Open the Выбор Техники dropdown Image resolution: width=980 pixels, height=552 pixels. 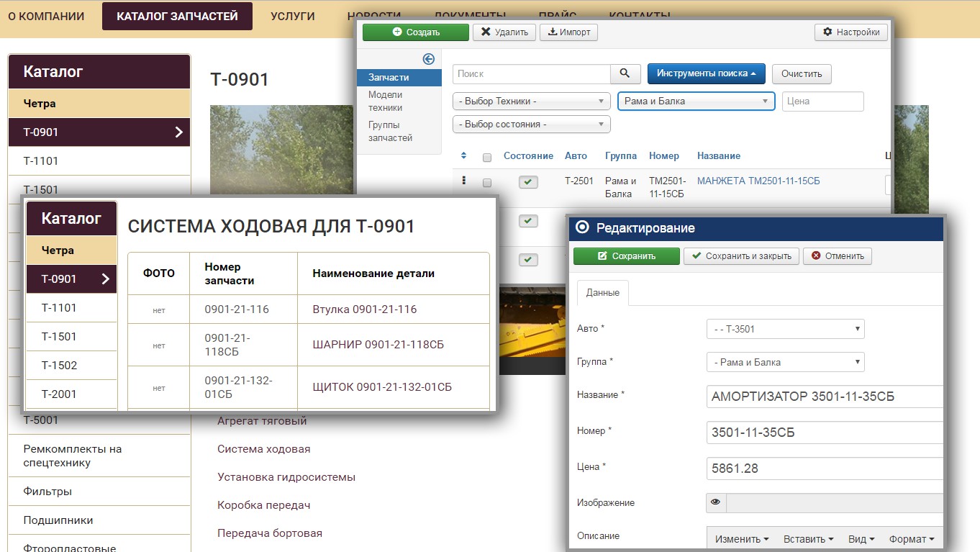pyautogui.click(x=532, y=101)
